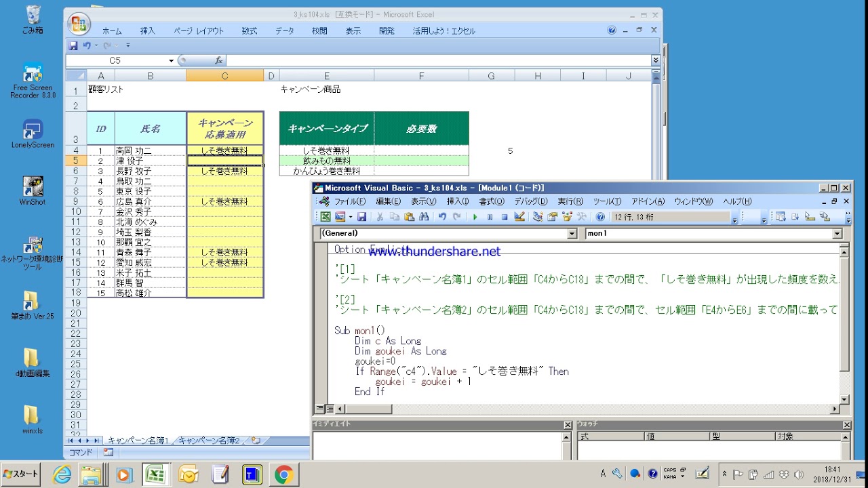Select cell E5 containing 飲みもの無料
Screen dimensions: 868x488
326,161
